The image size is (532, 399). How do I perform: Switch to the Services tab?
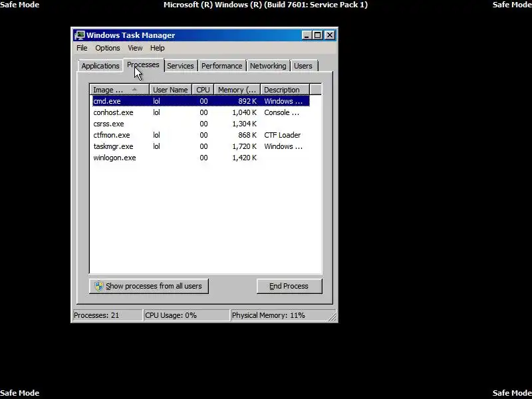point(180,66)
